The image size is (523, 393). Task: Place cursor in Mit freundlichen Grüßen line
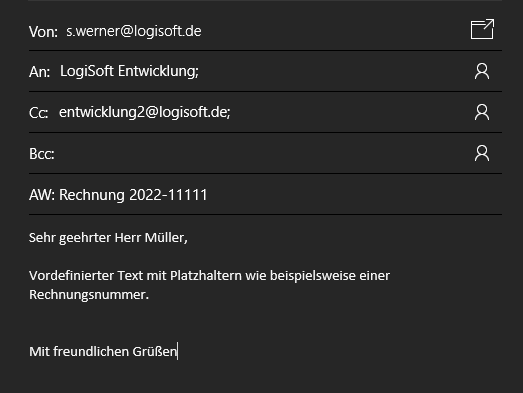point(103,352)
